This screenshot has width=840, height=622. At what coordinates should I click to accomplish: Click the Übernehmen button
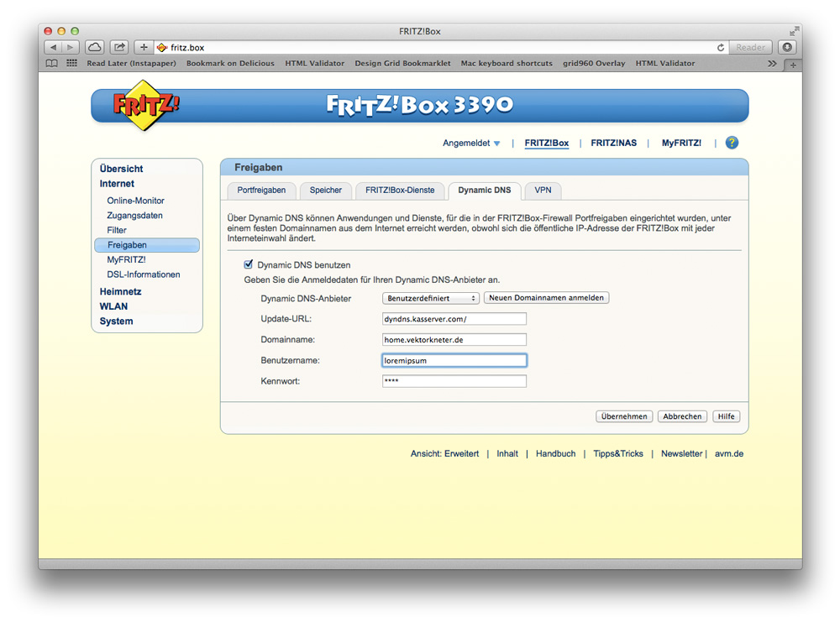click(x=624, y=416)
